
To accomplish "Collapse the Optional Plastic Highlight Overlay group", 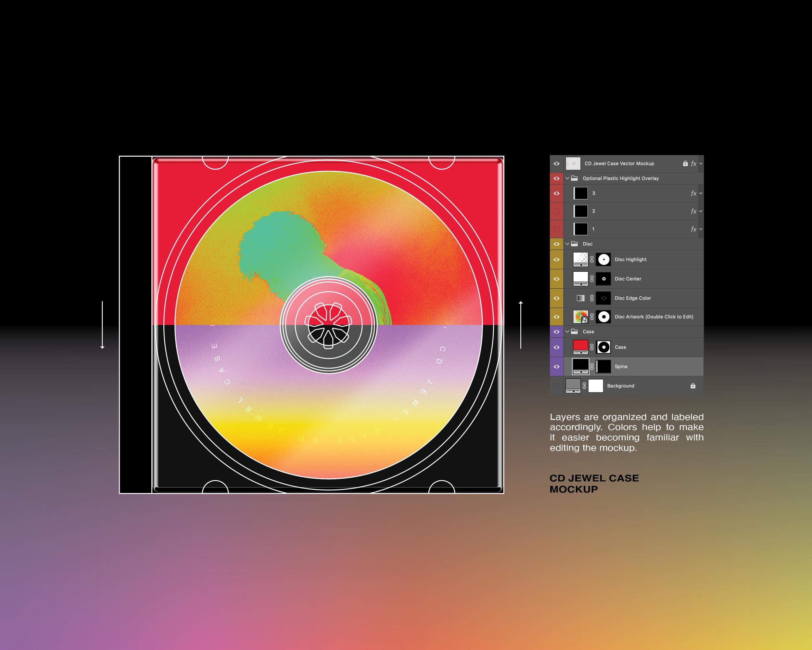I will [x=567, y=178].
